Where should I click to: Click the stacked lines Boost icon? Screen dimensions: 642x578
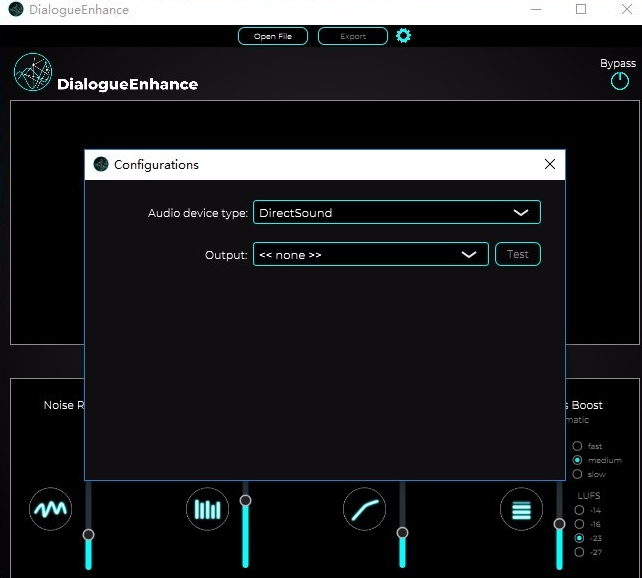521,509
